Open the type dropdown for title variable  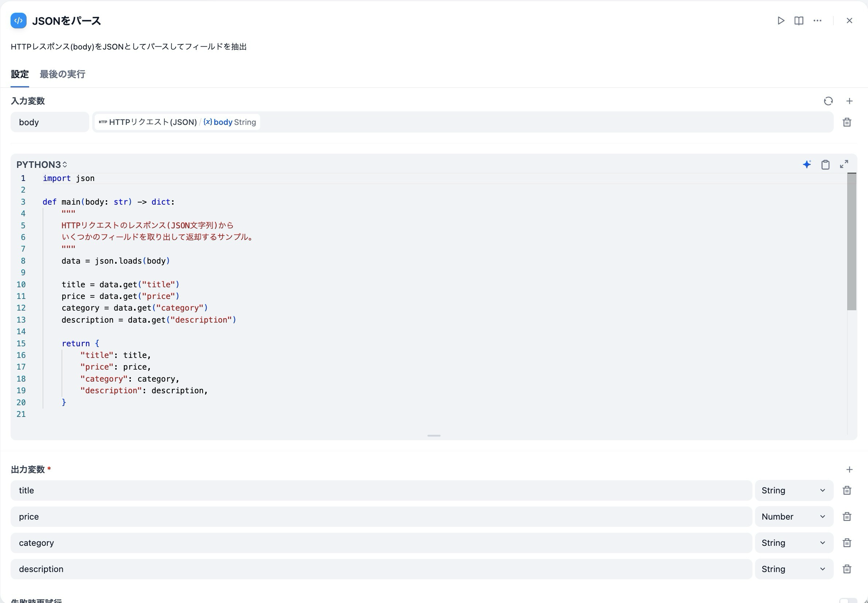(794, 490)
